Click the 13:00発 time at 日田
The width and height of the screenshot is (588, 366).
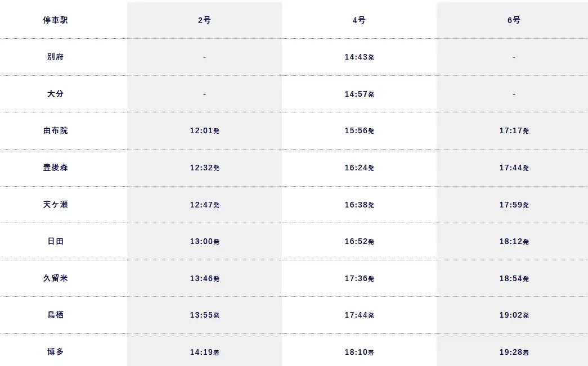(x=204, y=242)
